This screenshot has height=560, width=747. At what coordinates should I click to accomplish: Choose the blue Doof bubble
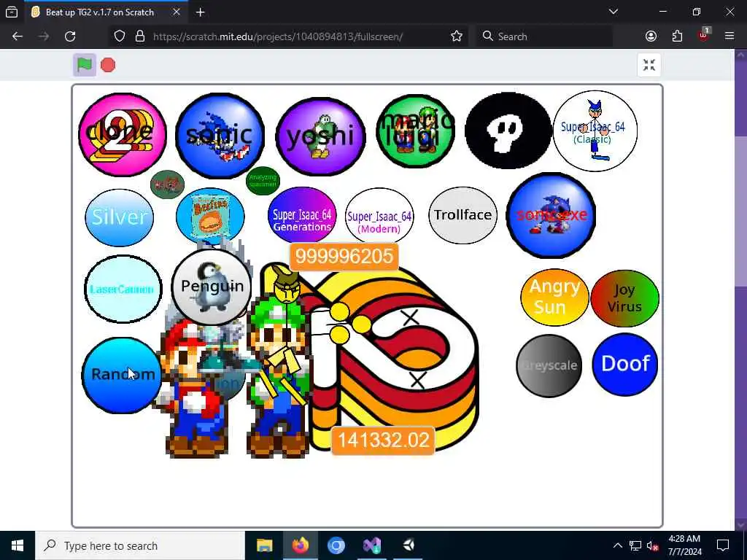click(x=624, y=365)
